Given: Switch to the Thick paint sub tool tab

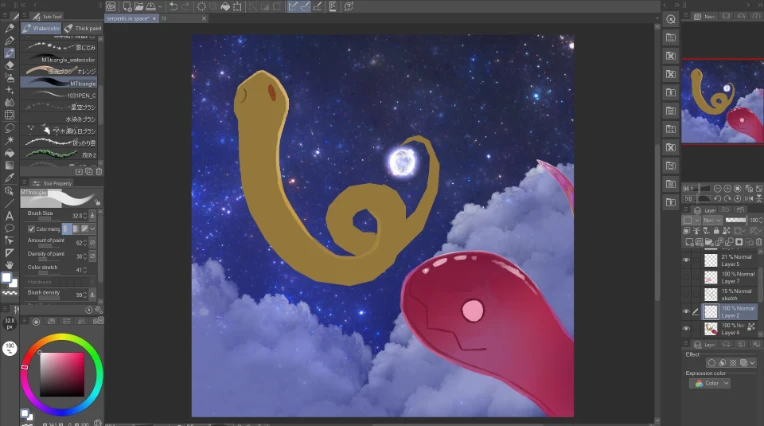Looking at the screenshot, I should (83, 28).
